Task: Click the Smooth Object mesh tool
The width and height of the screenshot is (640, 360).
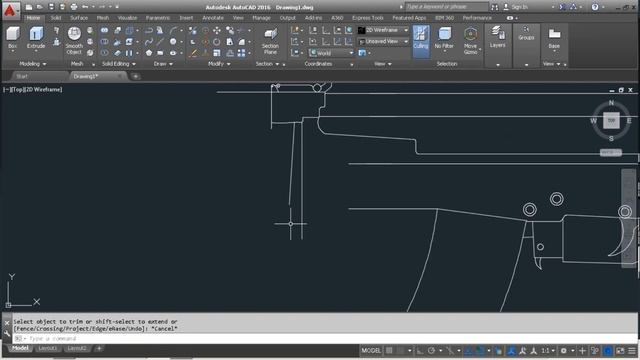Action: click(x=74, y=40)
